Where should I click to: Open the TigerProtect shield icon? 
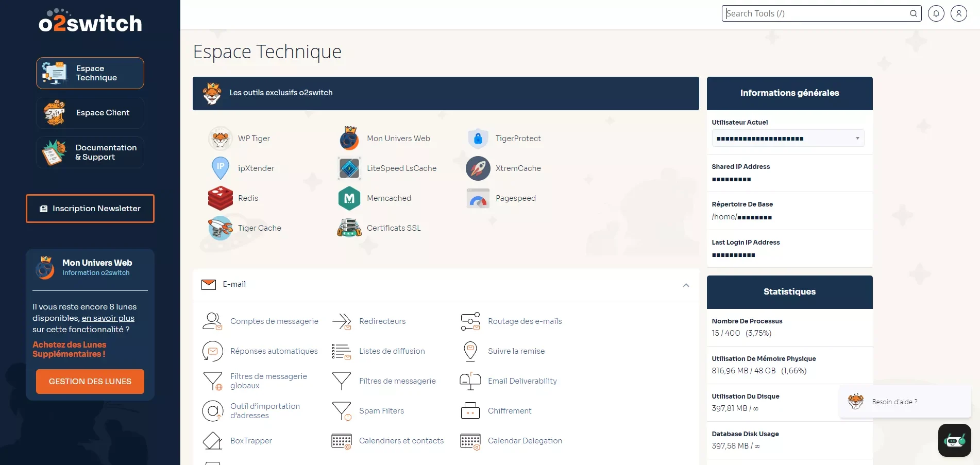tap(478, 139)
